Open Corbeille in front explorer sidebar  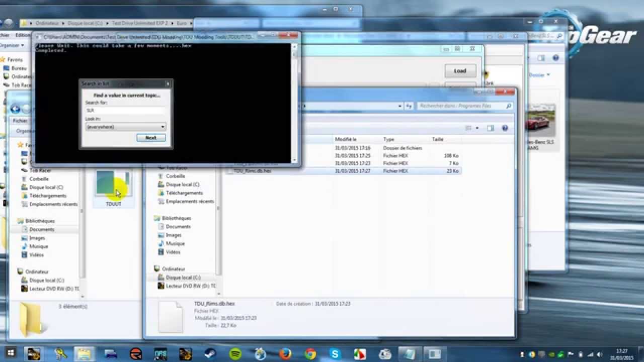tap(176, 176)
